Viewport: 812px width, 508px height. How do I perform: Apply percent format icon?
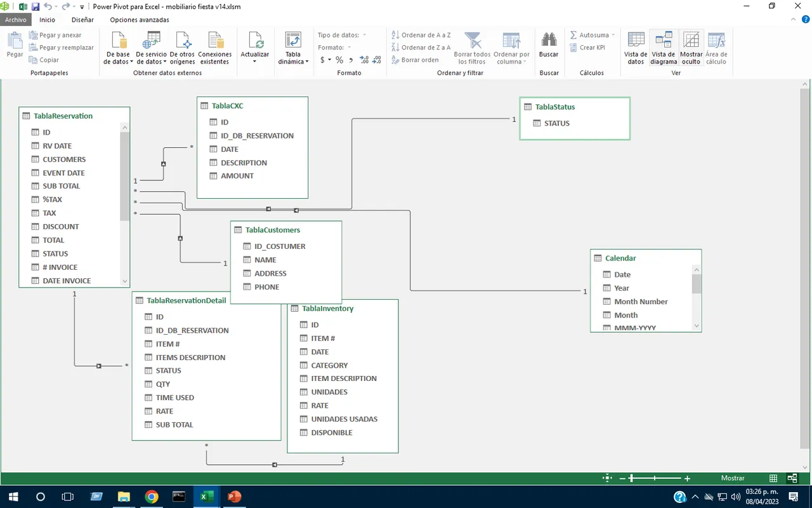[x=339, y=60]
